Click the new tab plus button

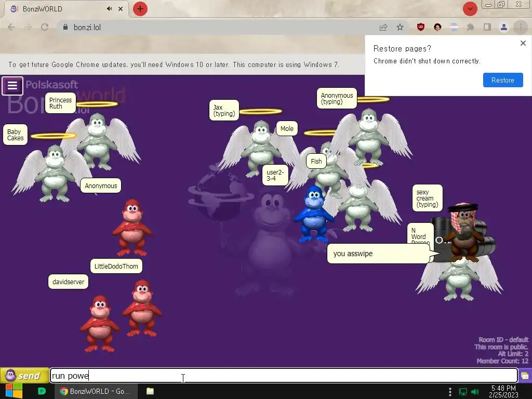[x=140, y=9]
